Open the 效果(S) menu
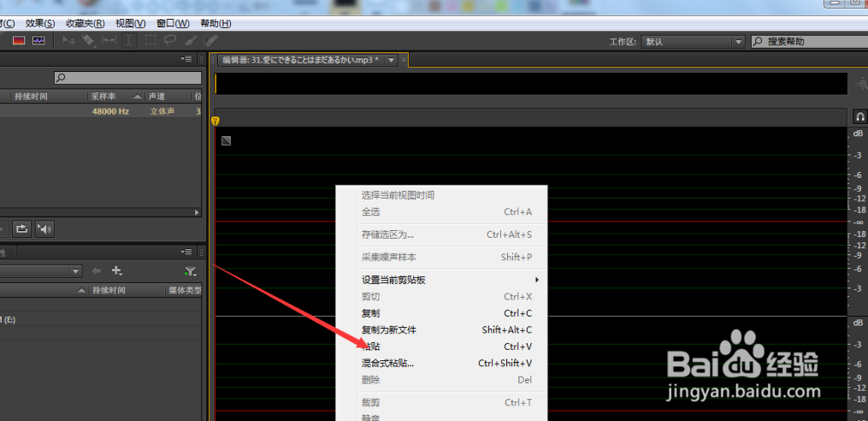This screenshot has width=868, height=421. point(41,23)
